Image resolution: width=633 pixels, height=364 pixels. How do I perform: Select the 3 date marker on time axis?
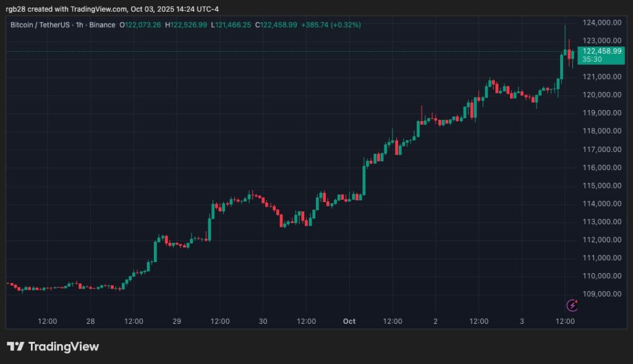(x=522, y=321)
